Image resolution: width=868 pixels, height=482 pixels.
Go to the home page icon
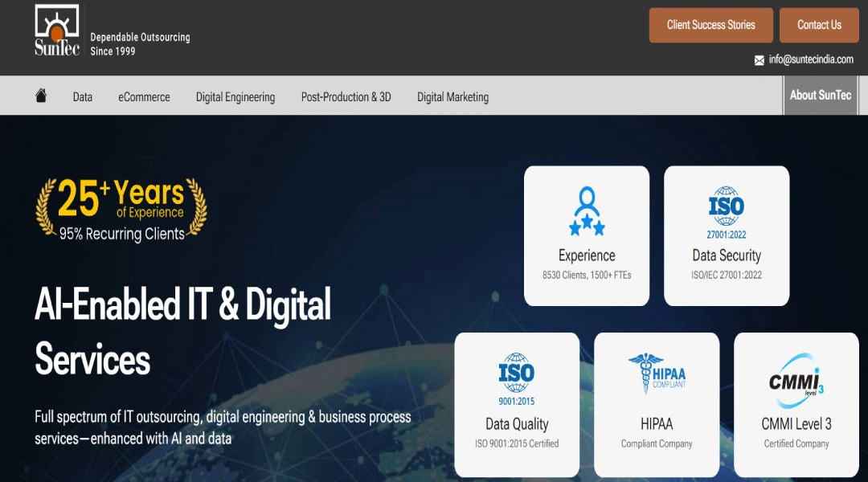click(x=41, y=96)
